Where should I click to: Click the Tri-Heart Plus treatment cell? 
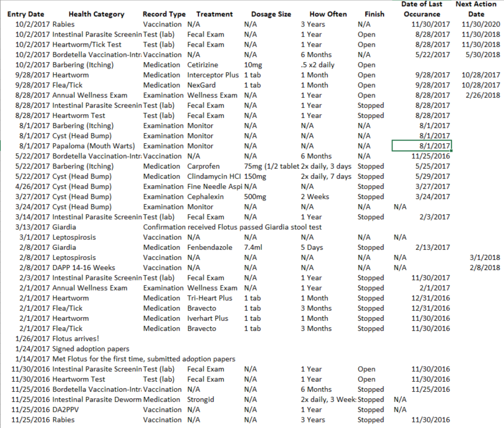coord(210,298)
